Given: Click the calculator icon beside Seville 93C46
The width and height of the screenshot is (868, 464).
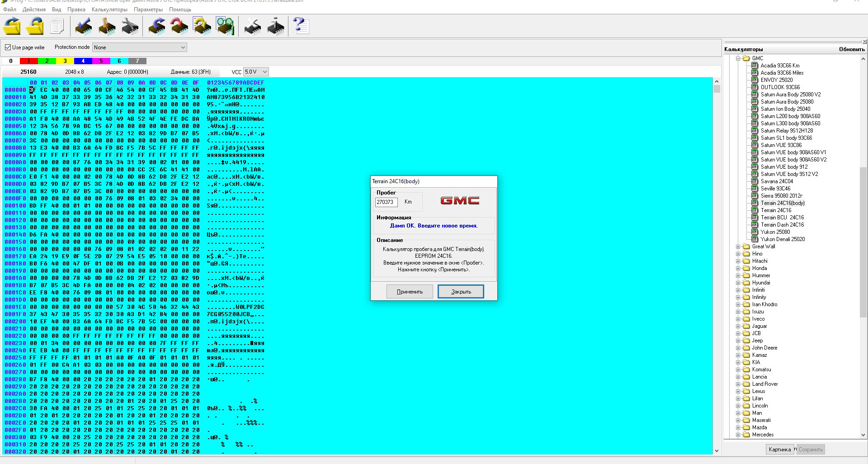Looking at the screenshot, I should pyautogui.click(x=755, y=189).
